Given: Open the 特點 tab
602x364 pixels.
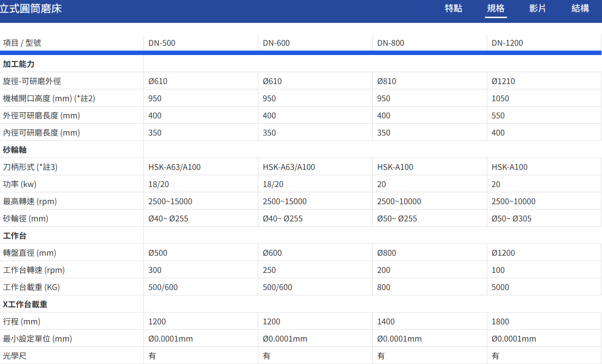Looking at the screenshot, I should tap(453, 8).
